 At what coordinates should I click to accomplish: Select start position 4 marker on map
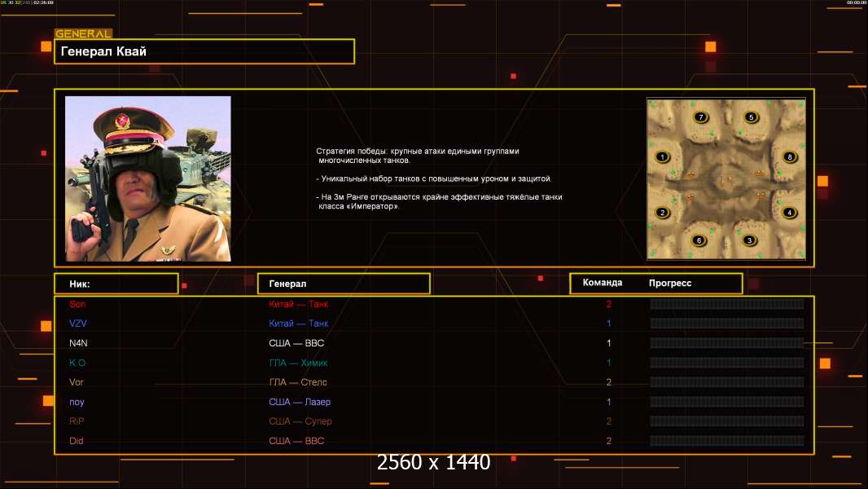788,213
